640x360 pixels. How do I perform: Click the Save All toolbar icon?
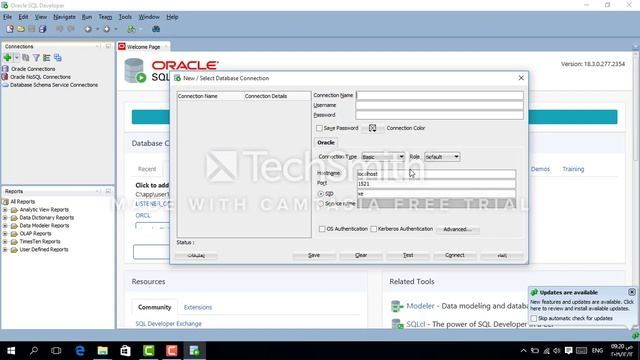pyautogui.click(x=42, y=29)
